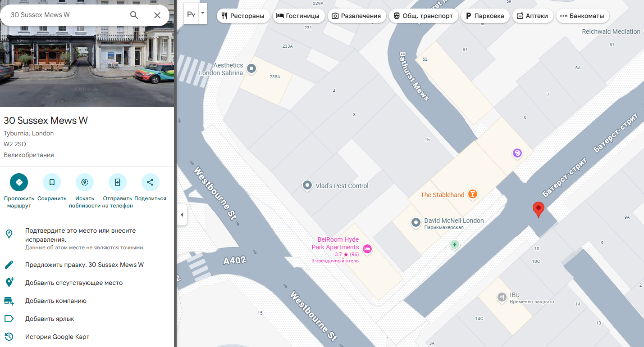The height and width of the screenshot is (347, 644).
Task: Click the red location pin marker
Action: [x=538, y=209]
